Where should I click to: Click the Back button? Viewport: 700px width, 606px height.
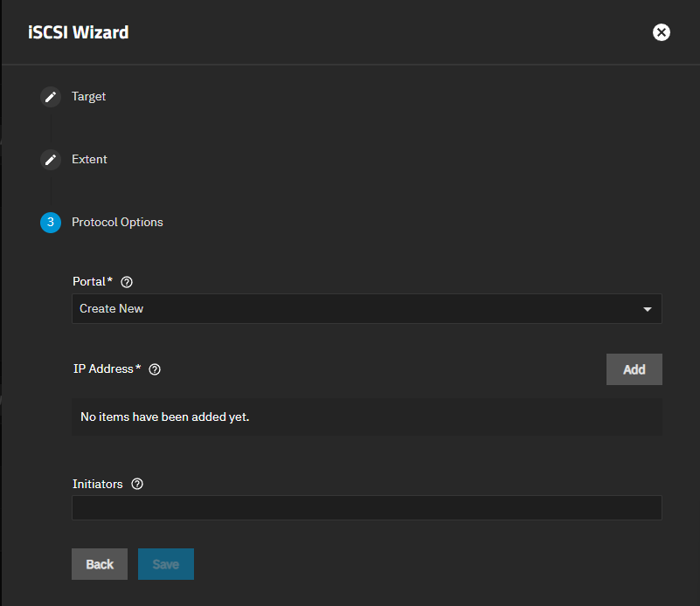pos(99,564)
